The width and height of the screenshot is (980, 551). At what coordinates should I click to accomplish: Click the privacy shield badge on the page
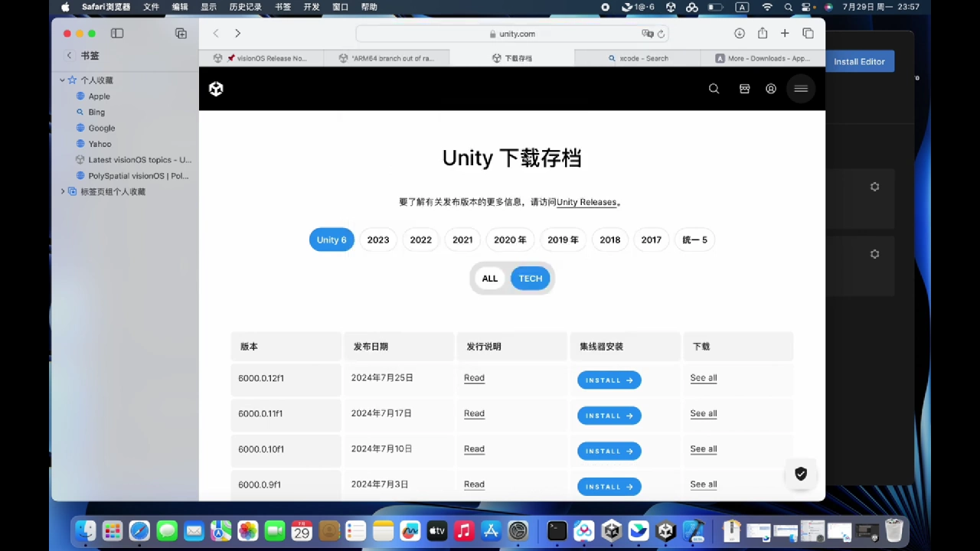[801, 474]
